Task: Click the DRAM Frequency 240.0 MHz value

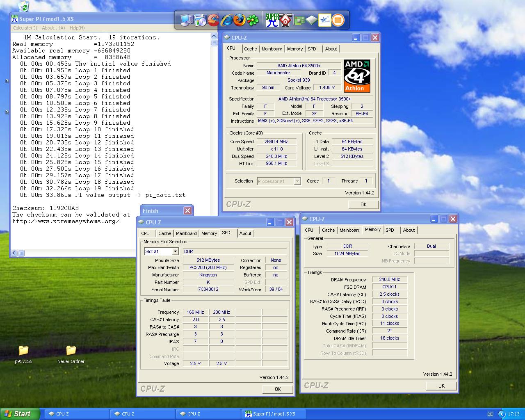Action: tap(390, 279)
